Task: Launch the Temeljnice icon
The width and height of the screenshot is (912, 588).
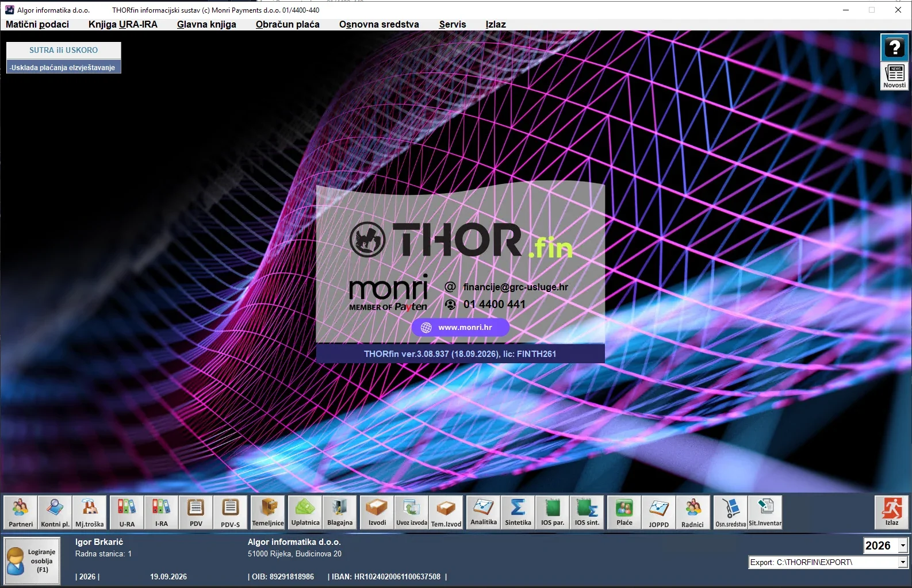Action: (268, 512)
